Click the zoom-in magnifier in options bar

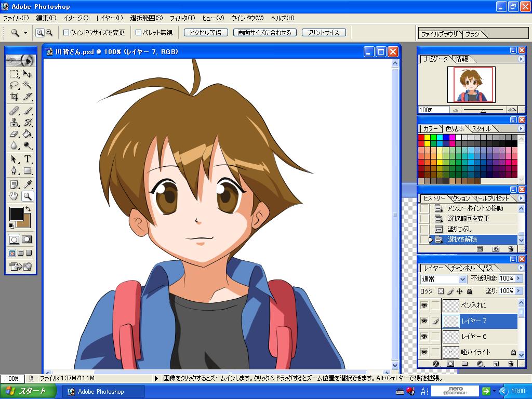[x=40, y=33]
